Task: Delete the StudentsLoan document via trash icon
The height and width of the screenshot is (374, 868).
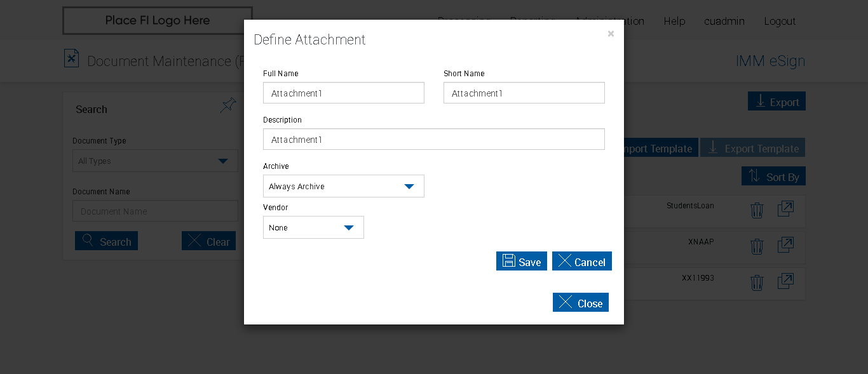Action: click(x=756, y=210)
